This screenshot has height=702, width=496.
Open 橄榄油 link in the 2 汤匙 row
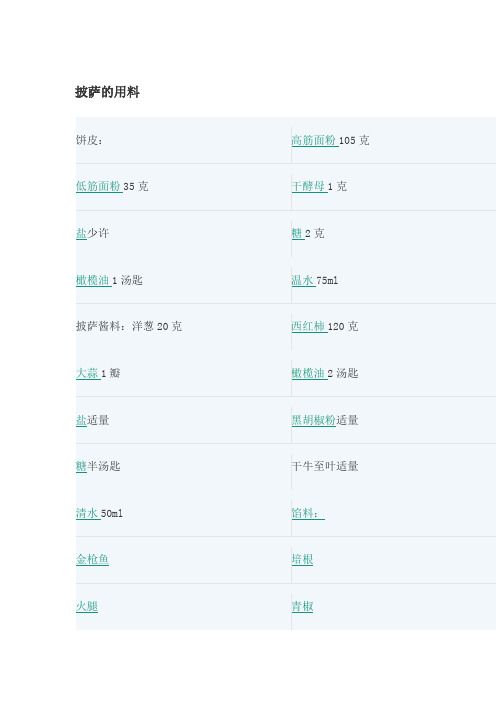click(309, 373)
